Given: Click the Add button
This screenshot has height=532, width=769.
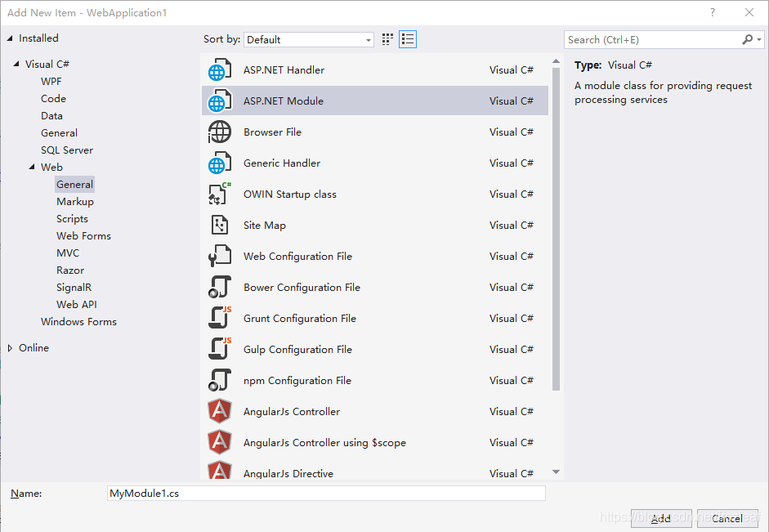Looking at the screenshot, I should [661, 518].
